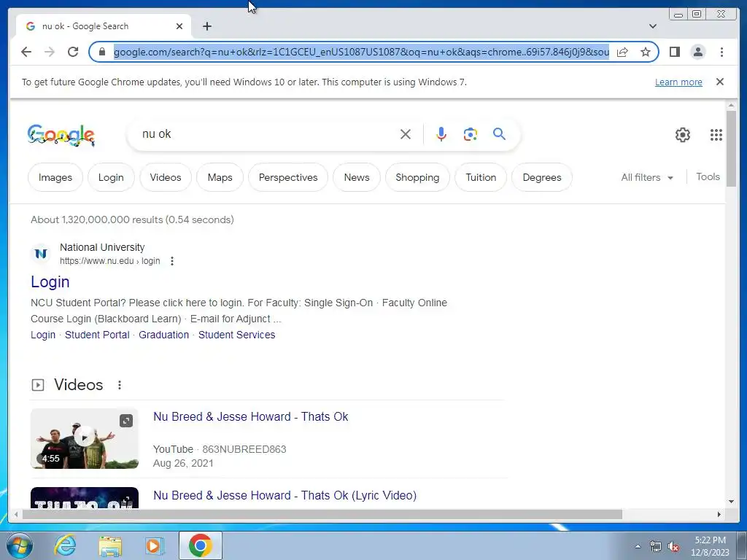Open the Login result title
The image size is (747, 560).
(50, 282)
